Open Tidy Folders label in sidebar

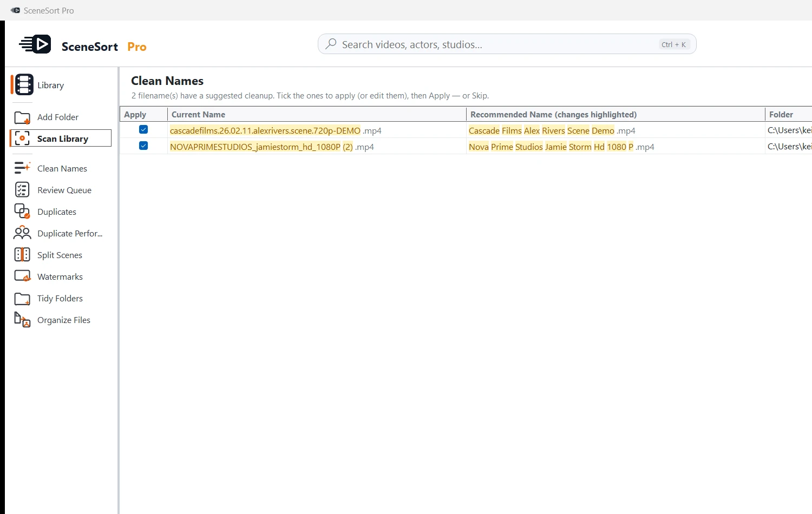(60, 299)
